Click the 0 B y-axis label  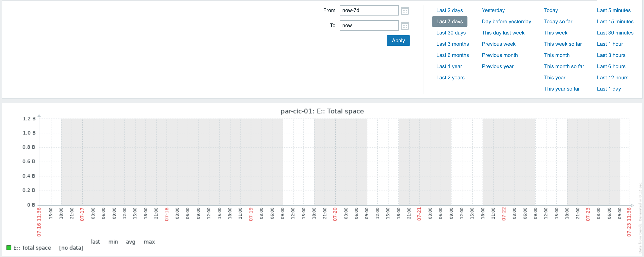(x=31, y=205)
